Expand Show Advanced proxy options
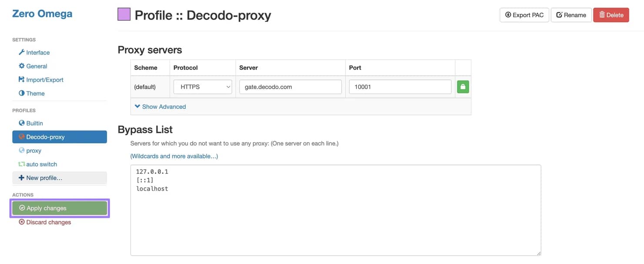This screenshot has height=264, width=644. (160, 107)
